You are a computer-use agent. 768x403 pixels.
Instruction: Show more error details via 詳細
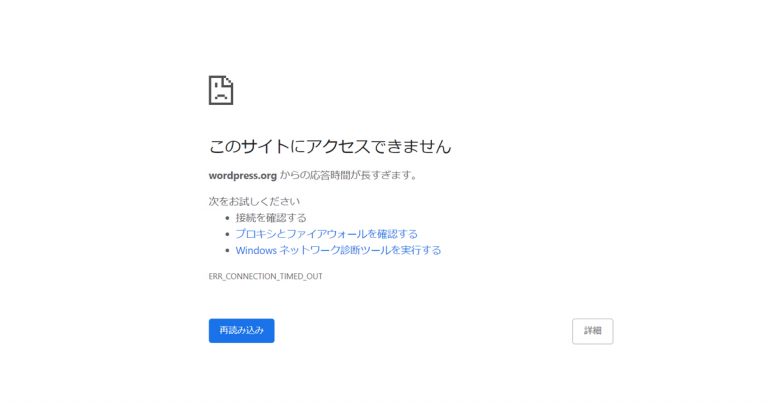coord(593,331)
